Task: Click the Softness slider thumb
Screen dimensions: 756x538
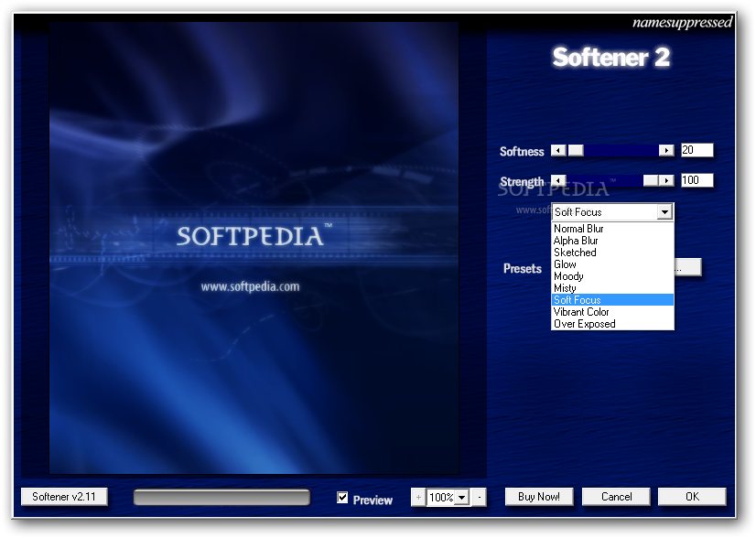Action: pos(576,150)
